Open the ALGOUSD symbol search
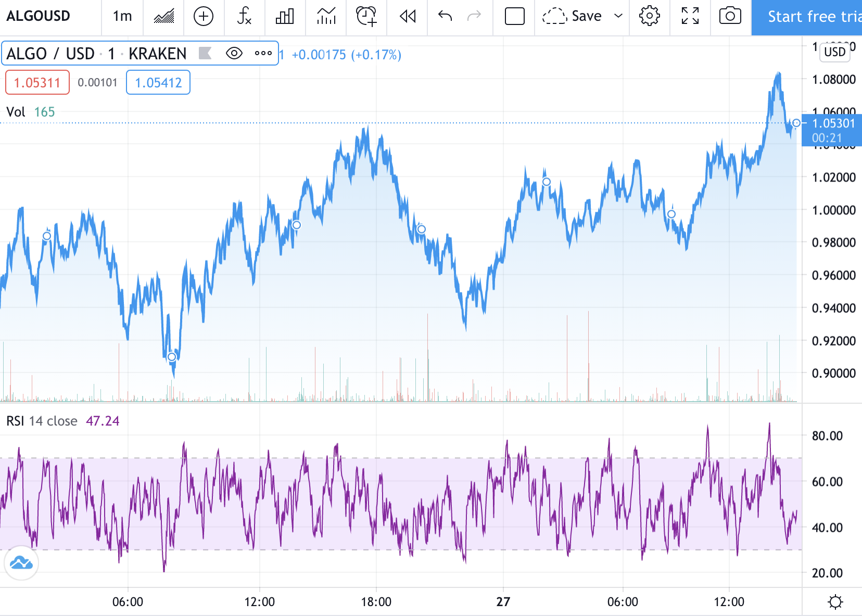Image resolution: width=862 pixels, height=616 pixels. (39, 16)
